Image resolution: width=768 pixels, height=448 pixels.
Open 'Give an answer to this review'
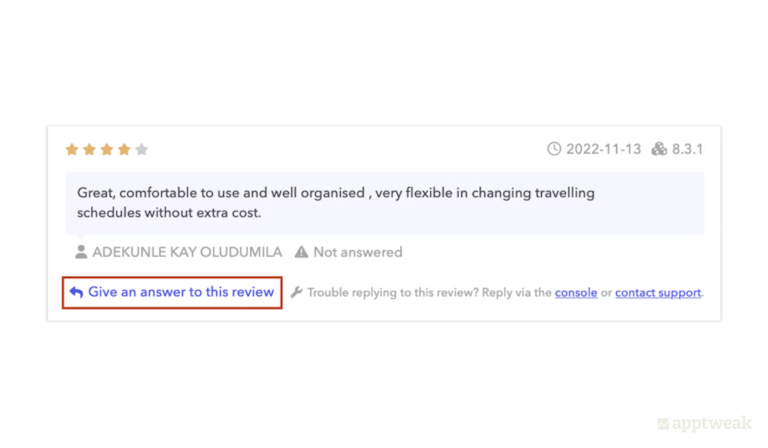click(x=181, y=292)
